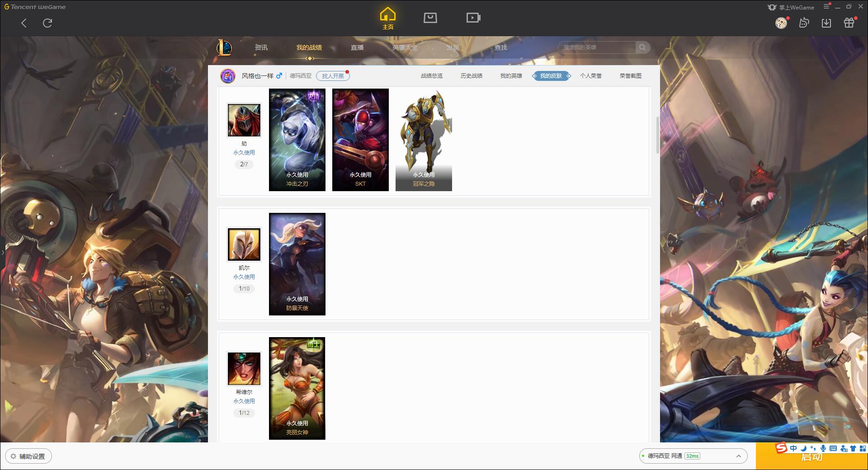The height and width of the screenshot is (470, 868).
Task: Open the user avatar in top bar
Action: click(x=781, y=23)
